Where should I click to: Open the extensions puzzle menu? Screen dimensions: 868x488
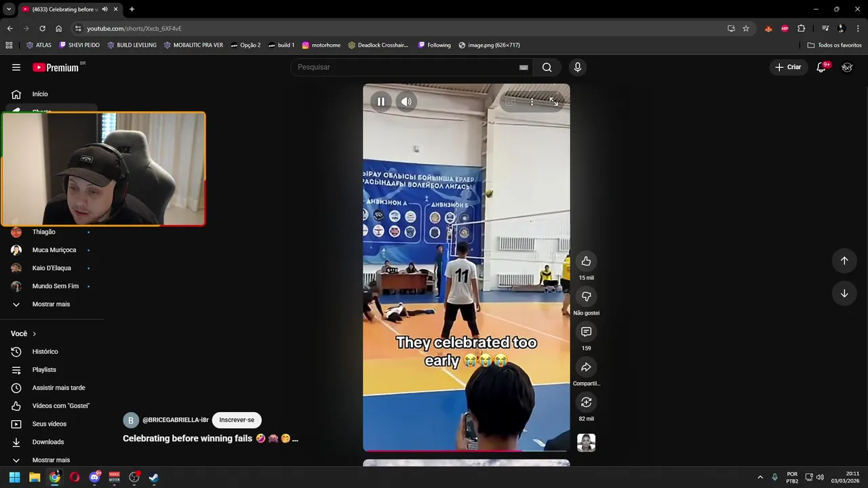click(x=802, y=28)
